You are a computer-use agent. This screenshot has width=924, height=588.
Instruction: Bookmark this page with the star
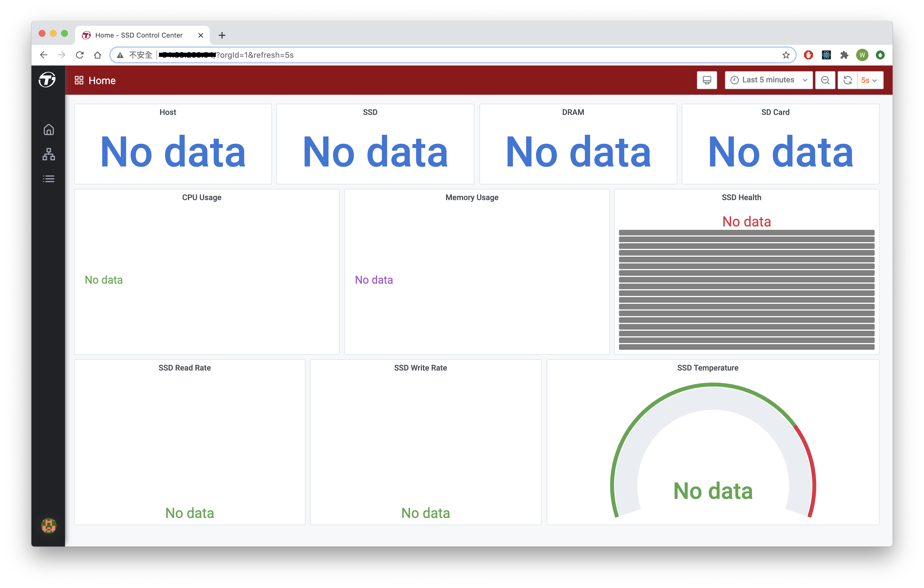pyautogui.click(x=786, y=55)
